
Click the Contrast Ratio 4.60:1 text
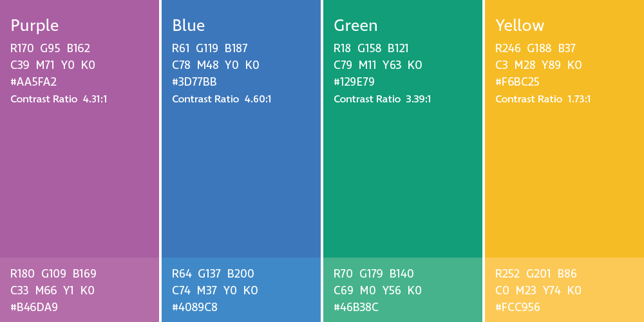tap(222, 99)
